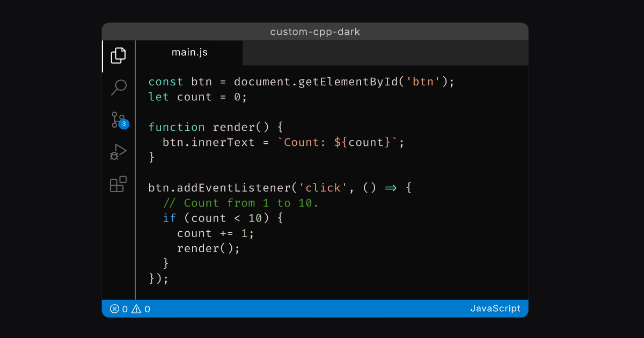Open the Search magnifier icon
Screen dimensions: 644x338
click(119, 87)
